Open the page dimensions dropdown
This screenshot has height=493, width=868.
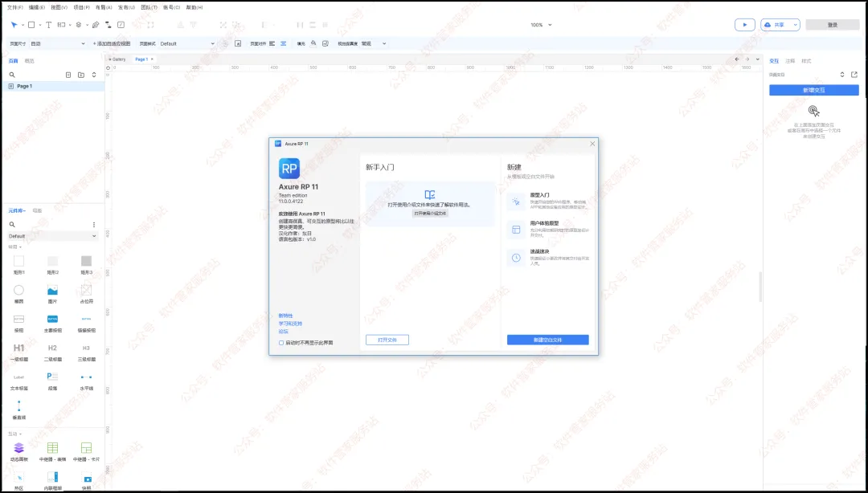click(58, 43)
